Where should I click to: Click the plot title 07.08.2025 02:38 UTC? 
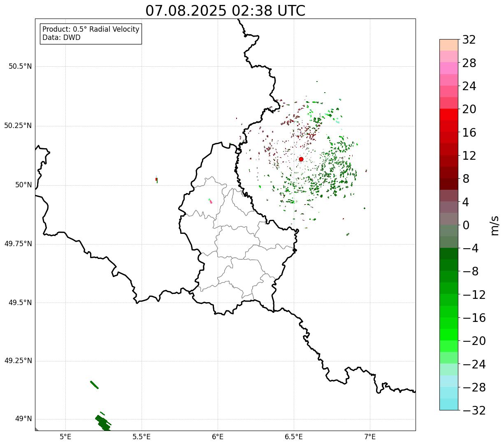225,11
